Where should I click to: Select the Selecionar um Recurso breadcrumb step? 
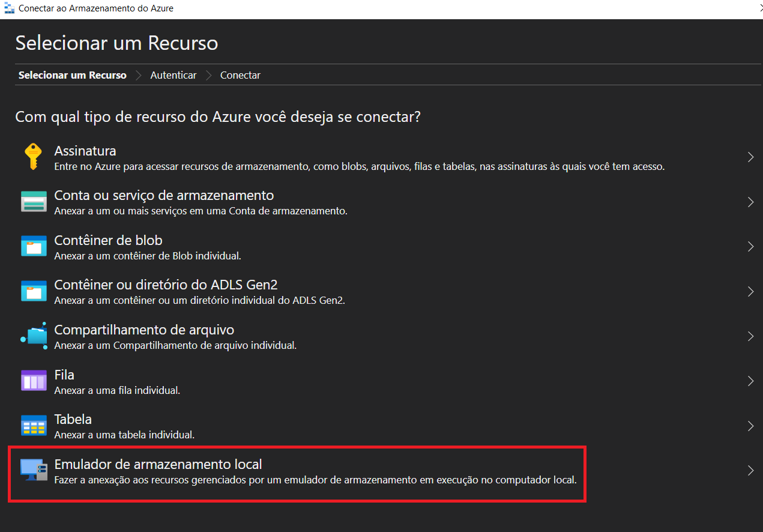[x=72, y=75]
